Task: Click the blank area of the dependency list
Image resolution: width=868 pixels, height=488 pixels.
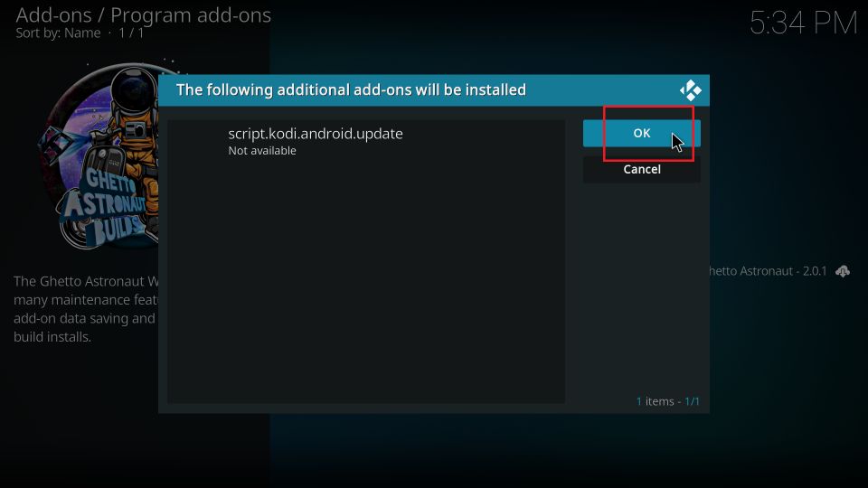Action: tap(365, 289)
